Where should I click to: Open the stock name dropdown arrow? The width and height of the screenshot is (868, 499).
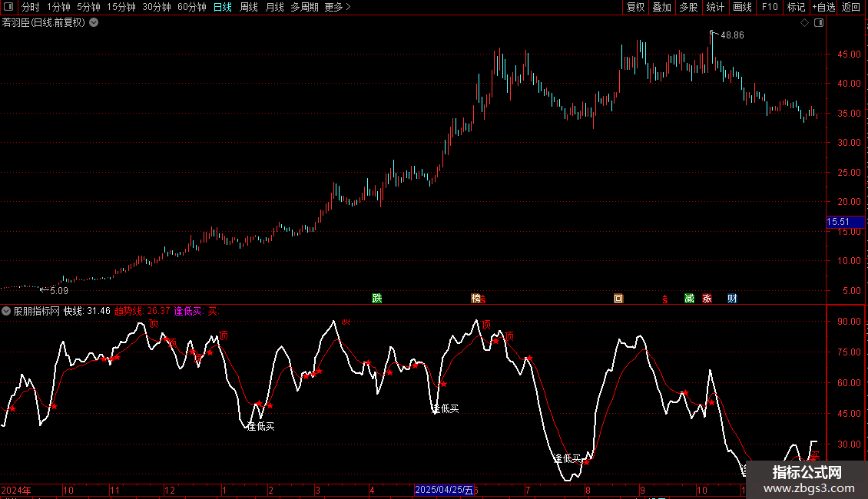pyautogui.click(x=94, y=23)
